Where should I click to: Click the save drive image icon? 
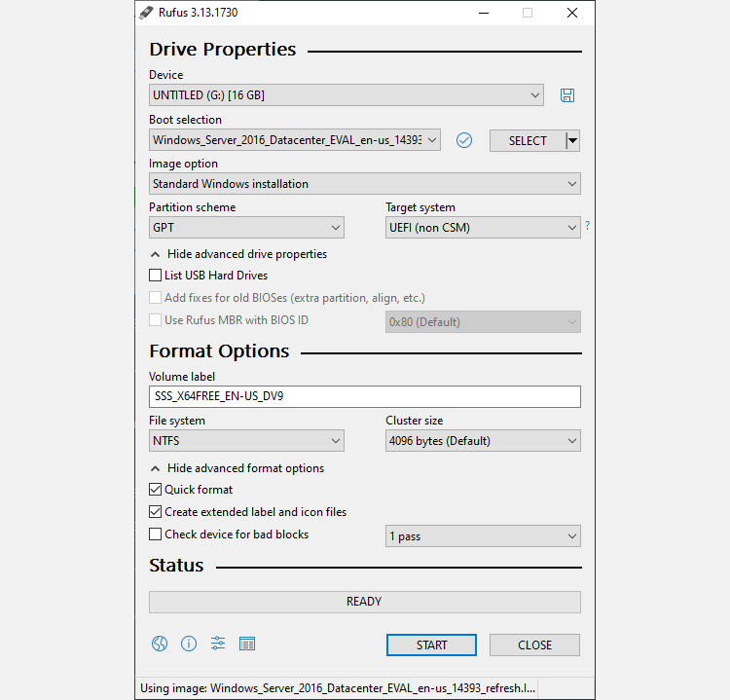(567, 95)
